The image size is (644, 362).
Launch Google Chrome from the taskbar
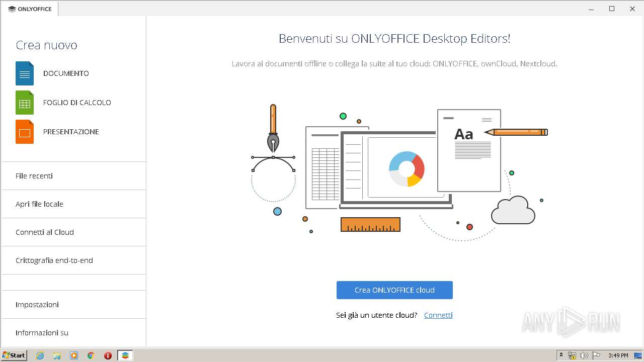tap(91, 355)
